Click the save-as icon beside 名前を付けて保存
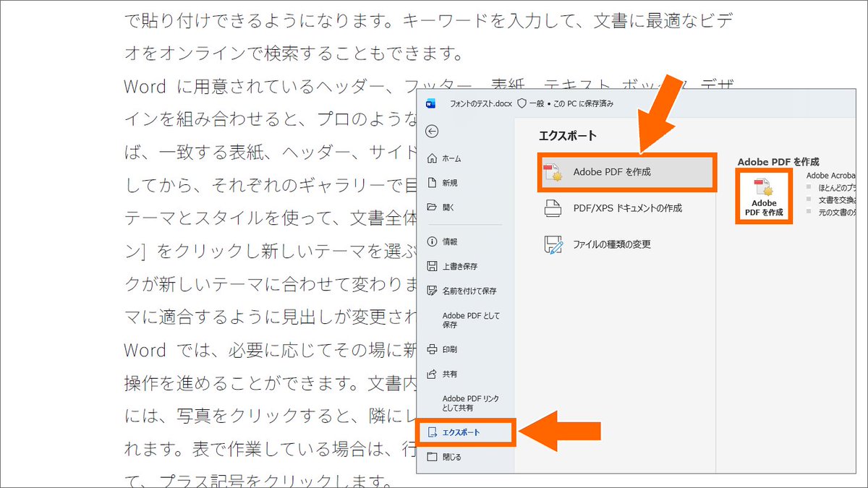868x488 pixels. tap(433, 291)
